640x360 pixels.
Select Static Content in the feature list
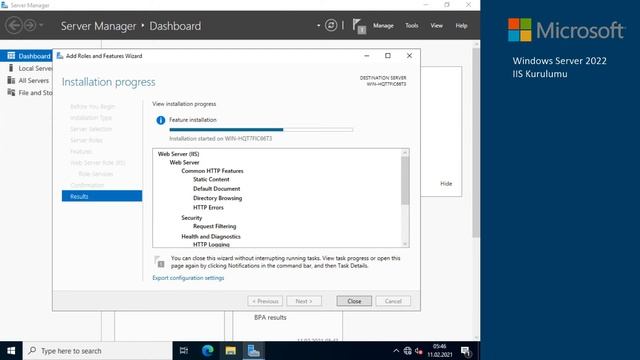click(x=211, y=179)
